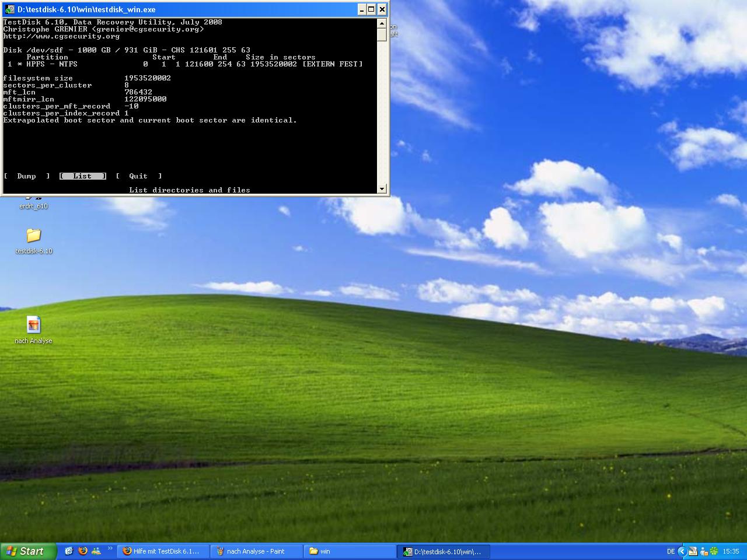
Task: Click the 'Disk /dev/sdf - 1000 GB' line
Action: [127, 50]
